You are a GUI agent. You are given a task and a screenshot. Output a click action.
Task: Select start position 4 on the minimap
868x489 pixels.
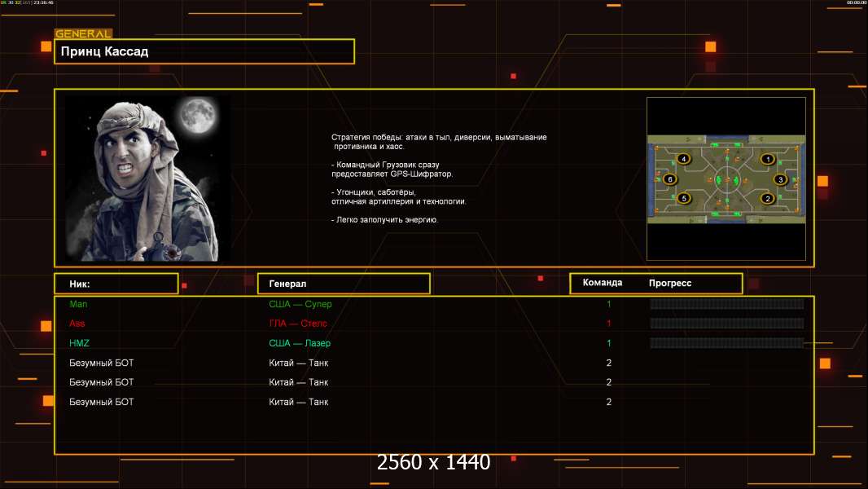point(683,159)
